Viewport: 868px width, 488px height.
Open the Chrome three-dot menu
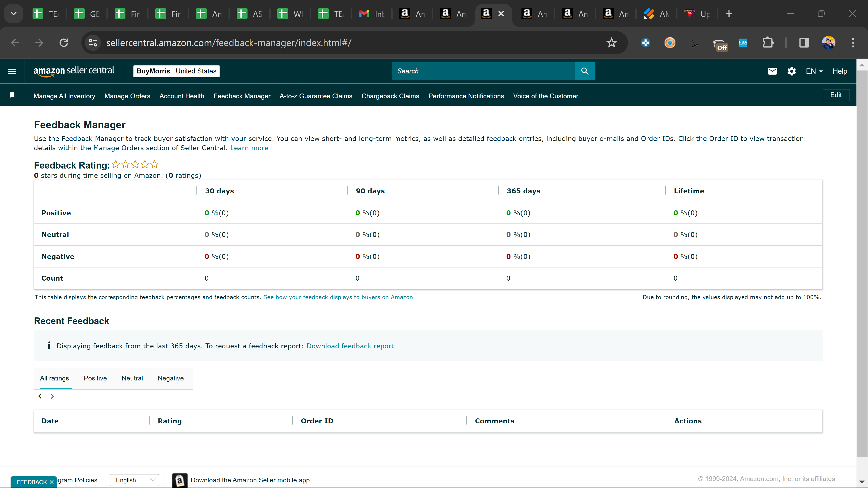point(853,43)
